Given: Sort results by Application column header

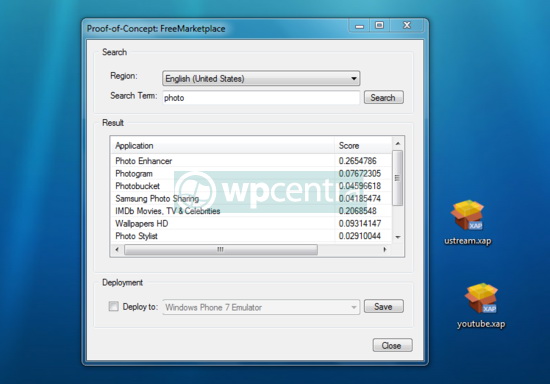Looking at the screenshot, I should pos(223,146).
